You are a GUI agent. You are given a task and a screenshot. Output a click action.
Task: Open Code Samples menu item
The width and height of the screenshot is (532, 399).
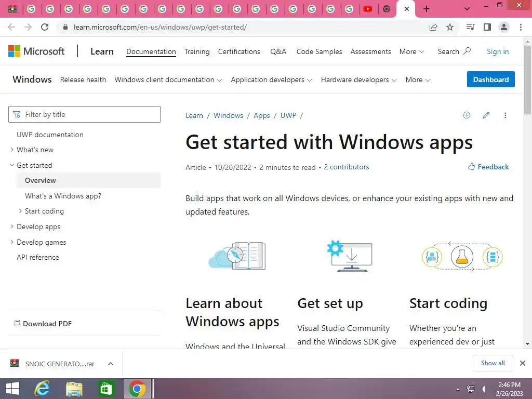point(319,51)
